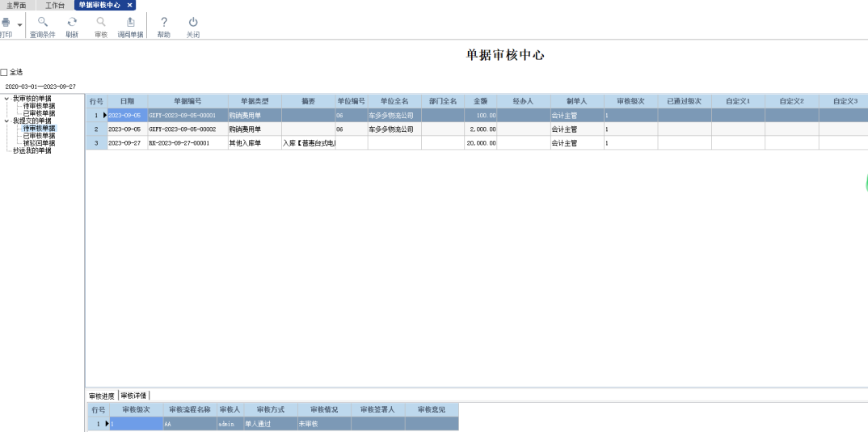Switch to the 主界面 tab

coord(17,5)
